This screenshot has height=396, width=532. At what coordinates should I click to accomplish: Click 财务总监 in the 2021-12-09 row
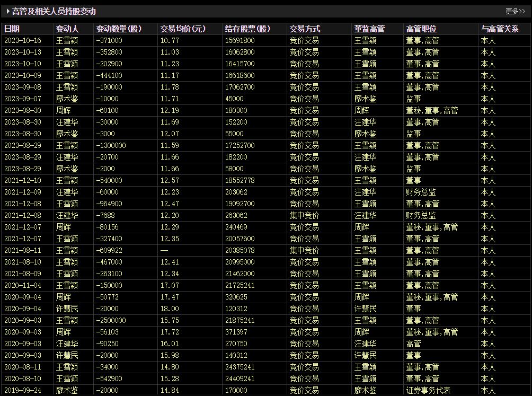421,192
